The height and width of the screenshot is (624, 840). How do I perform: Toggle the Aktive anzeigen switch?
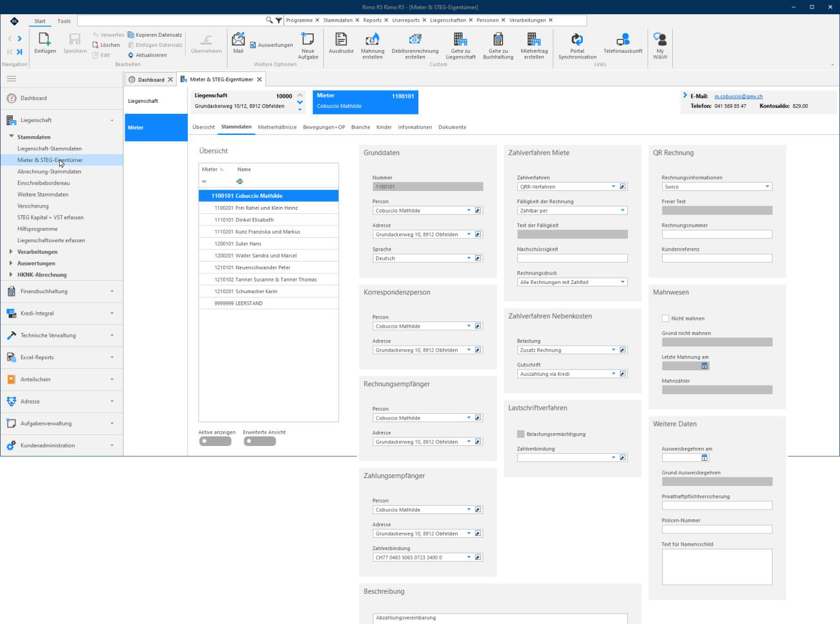tap(215, 441)
